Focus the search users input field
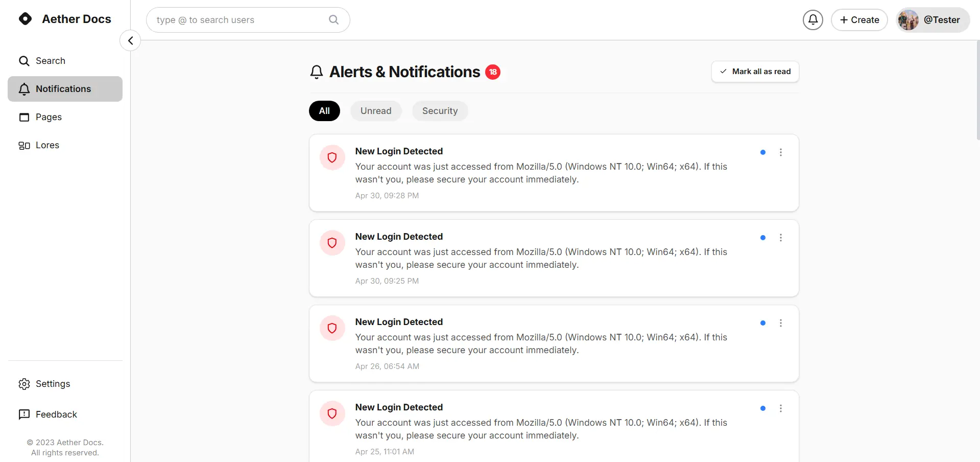 [248, 20]
